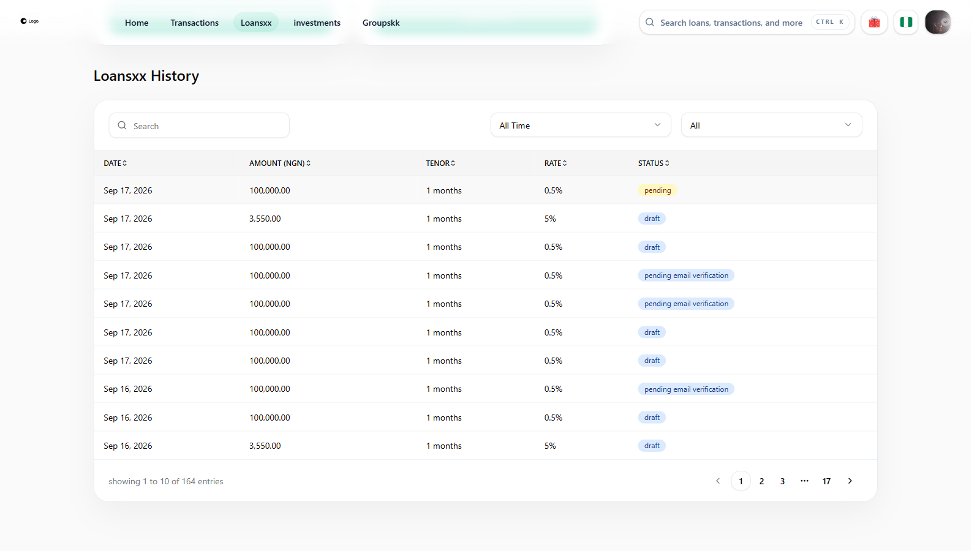Click the showing 1 to 10 of 164 entries text
The image size is (980, 551).
click(166, 481)
